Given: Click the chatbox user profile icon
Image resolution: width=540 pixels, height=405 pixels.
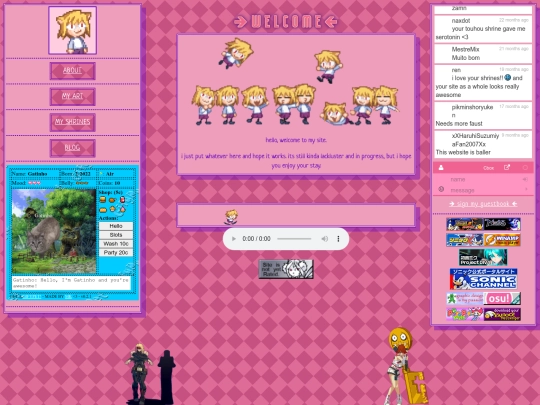Looking at the screenshot, I should [x=441, y=168].
